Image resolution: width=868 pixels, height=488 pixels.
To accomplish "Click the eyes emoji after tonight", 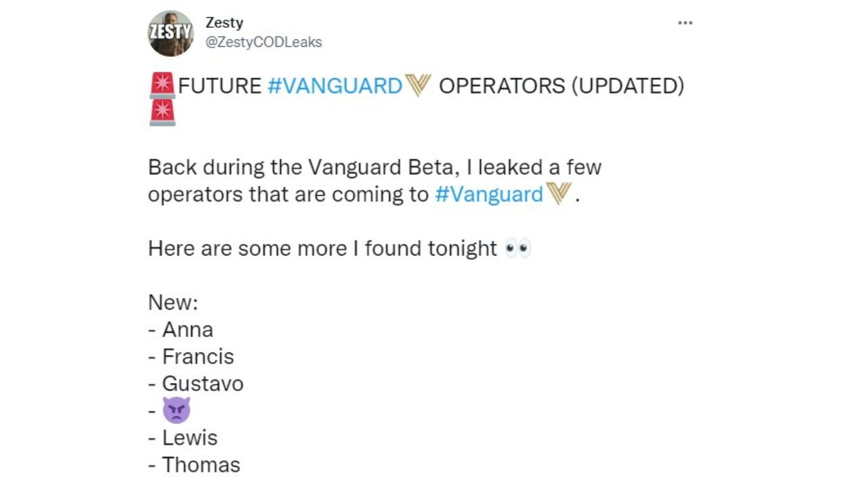I will pos(518,249).
